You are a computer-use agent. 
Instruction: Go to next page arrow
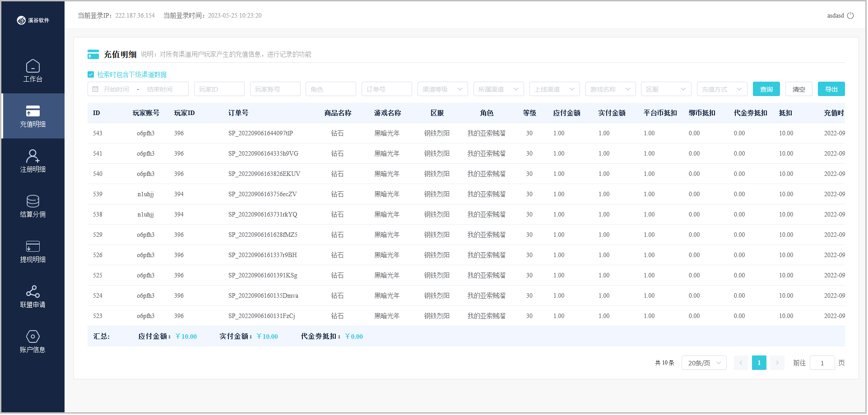(x=777, y=363)
